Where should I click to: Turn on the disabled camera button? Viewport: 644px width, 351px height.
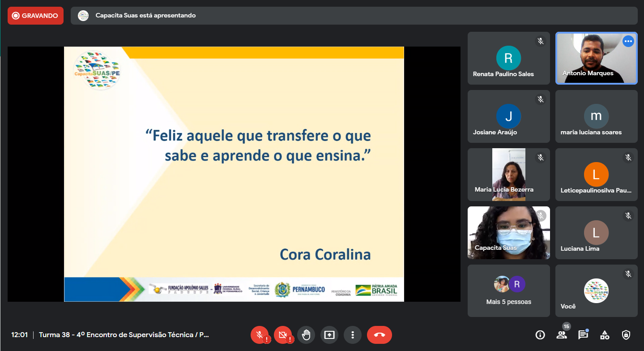pyautogui.click(x=282, y=335)
